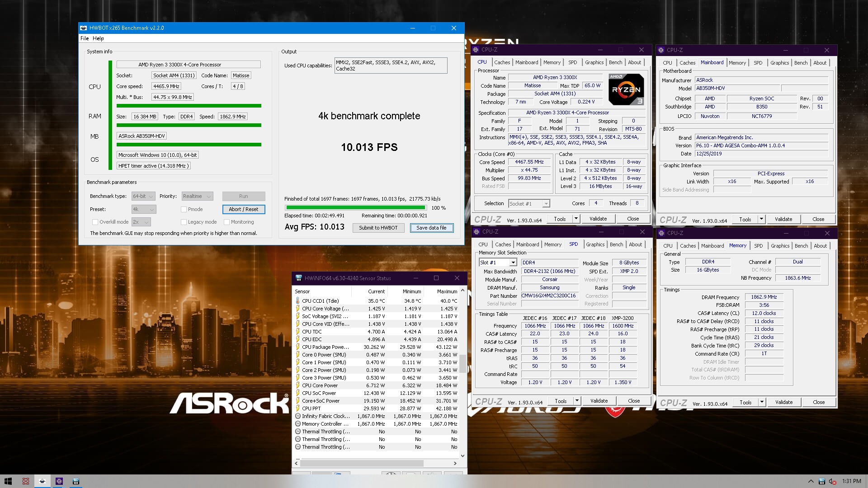Click the red atom-style app taskbar icon
This screenshot has width=868, height=488.
tap(26, 481)
